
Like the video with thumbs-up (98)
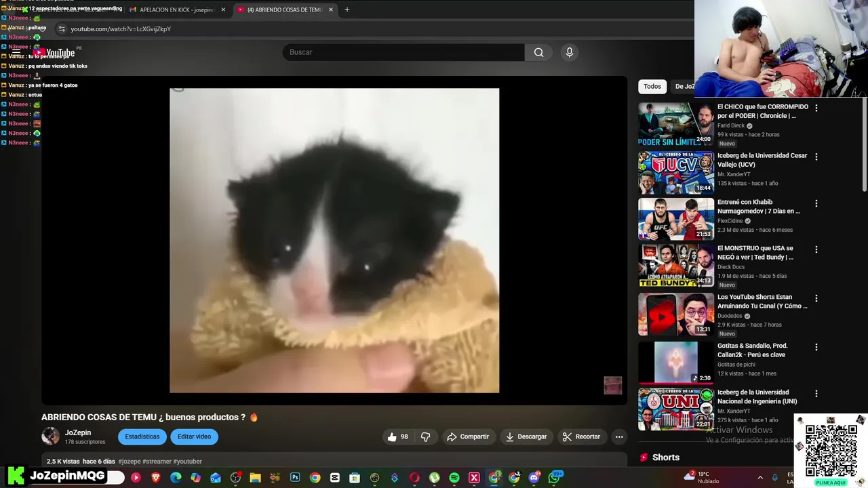(398, 436)
